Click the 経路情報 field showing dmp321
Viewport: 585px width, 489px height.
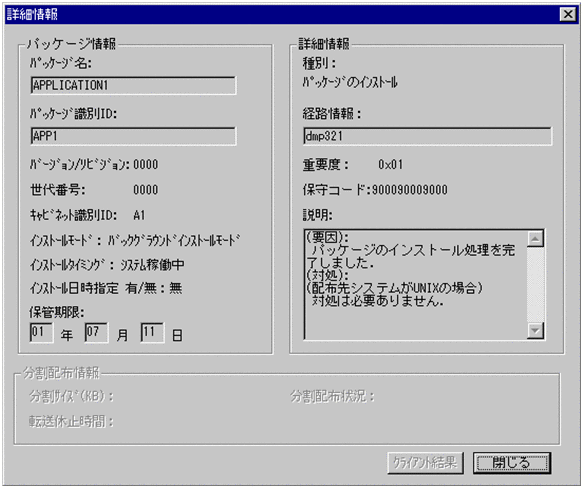point(428,136)
